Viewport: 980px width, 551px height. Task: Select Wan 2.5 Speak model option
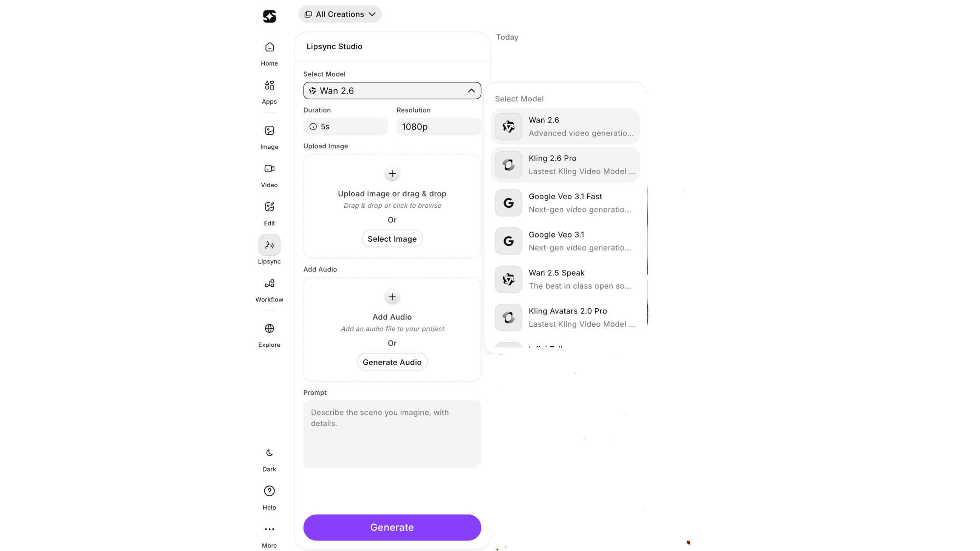point(565,279)
